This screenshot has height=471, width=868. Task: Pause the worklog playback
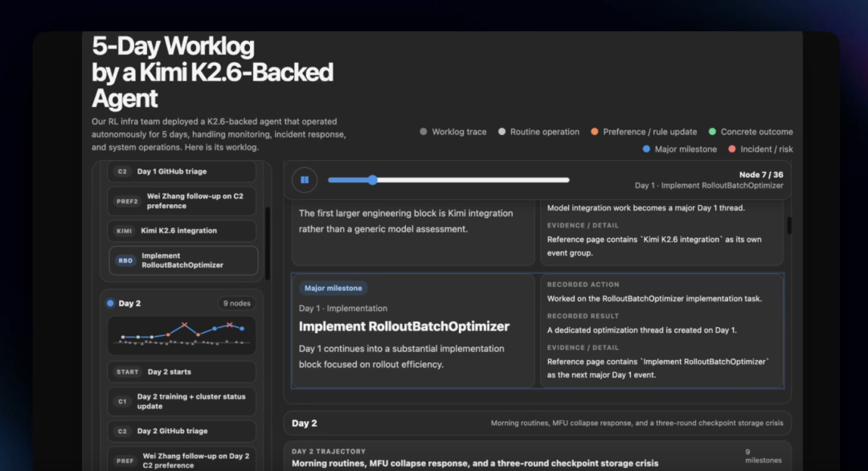[x=305, y=180]
